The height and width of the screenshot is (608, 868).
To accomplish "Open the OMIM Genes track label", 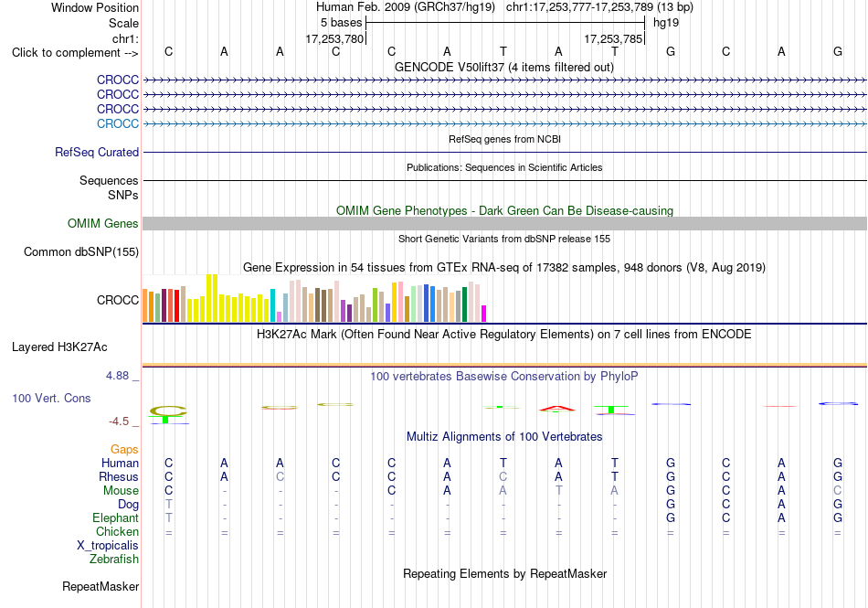I will 103,224.
